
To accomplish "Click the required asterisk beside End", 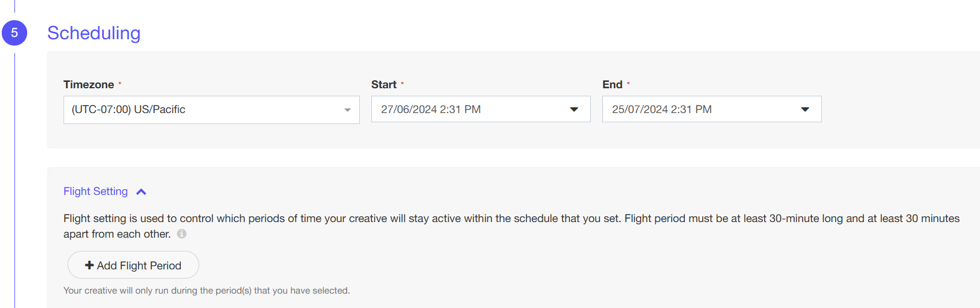I will pos(628,84).
